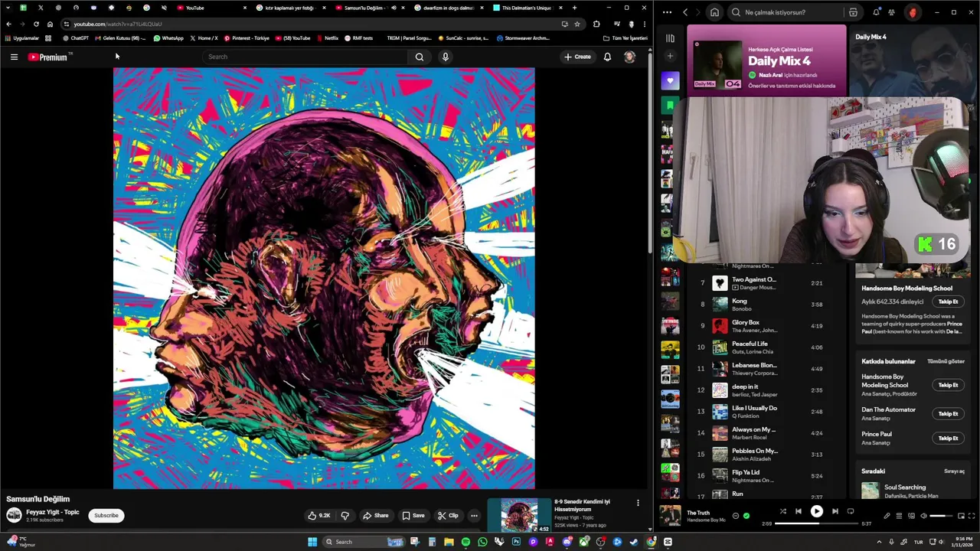Click the YouTube Create button

[577, 57]
